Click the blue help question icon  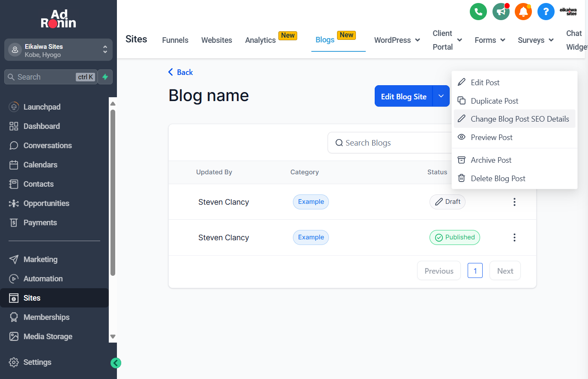(x=546, y=12)
